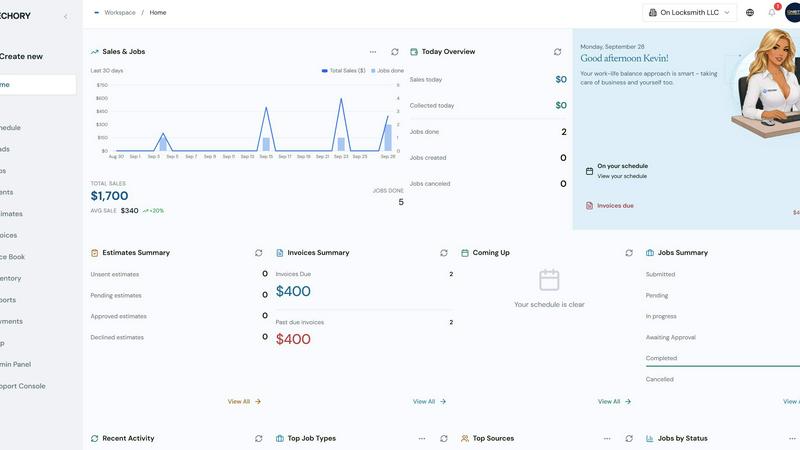
Task: Open the notifications bell
Action: (772, 12)
